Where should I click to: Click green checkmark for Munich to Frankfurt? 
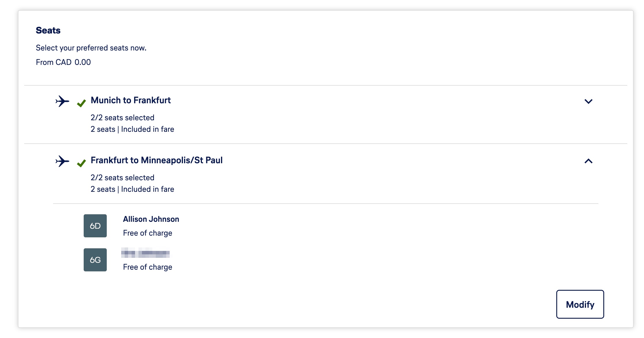tap(81, 103)
